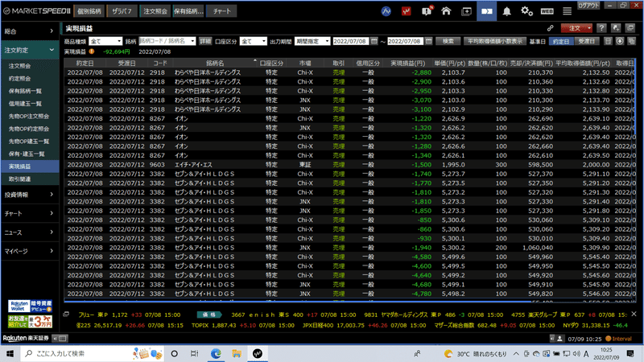
Task: Open the help question mark icon
Action: pyautogui.click(x=601, y=28)
